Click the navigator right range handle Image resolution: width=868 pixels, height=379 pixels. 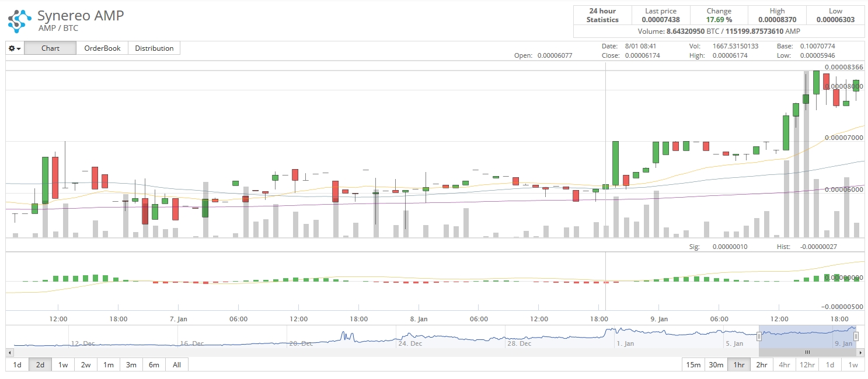tap(856, 336)
